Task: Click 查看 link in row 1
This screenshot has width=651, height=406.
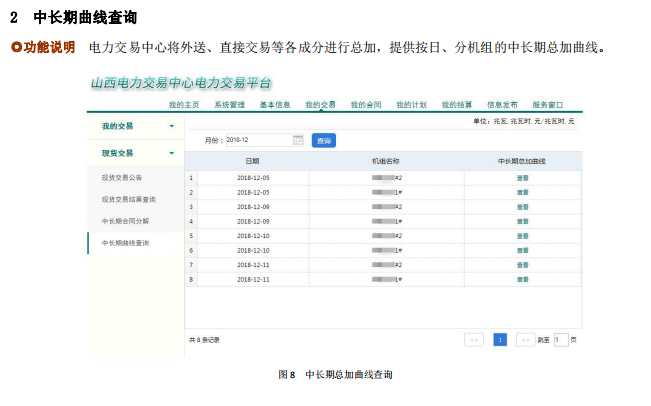Action: (x=522, y=177)
